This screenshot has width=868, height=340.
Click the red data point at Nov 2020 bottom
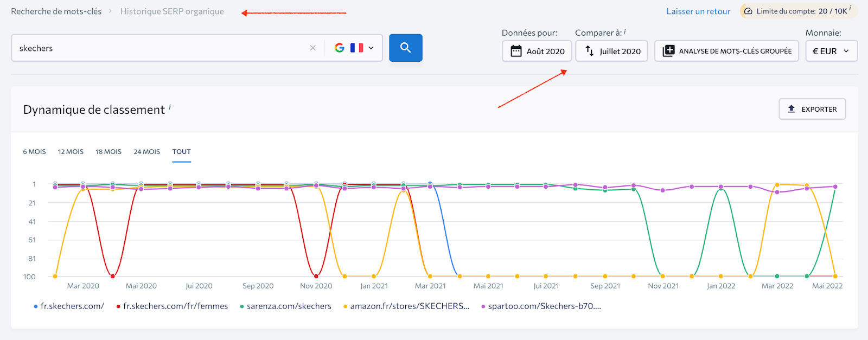(316, 277)
